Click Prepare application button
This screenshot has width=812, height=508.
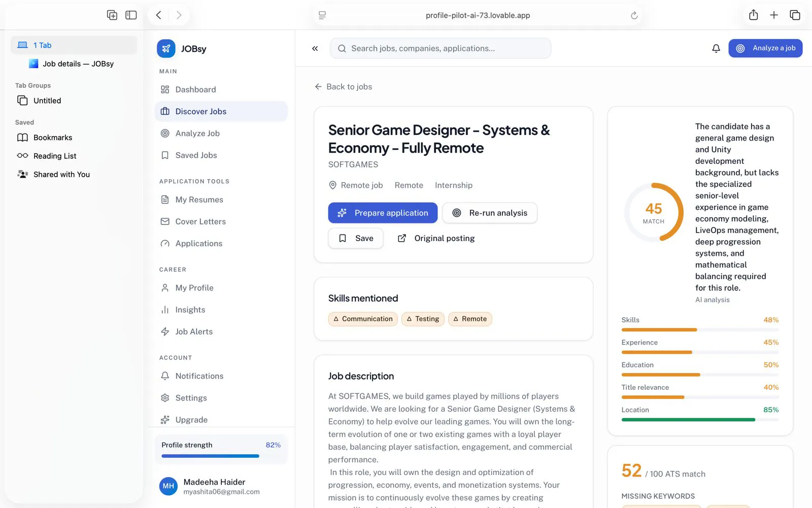[383, 213]
